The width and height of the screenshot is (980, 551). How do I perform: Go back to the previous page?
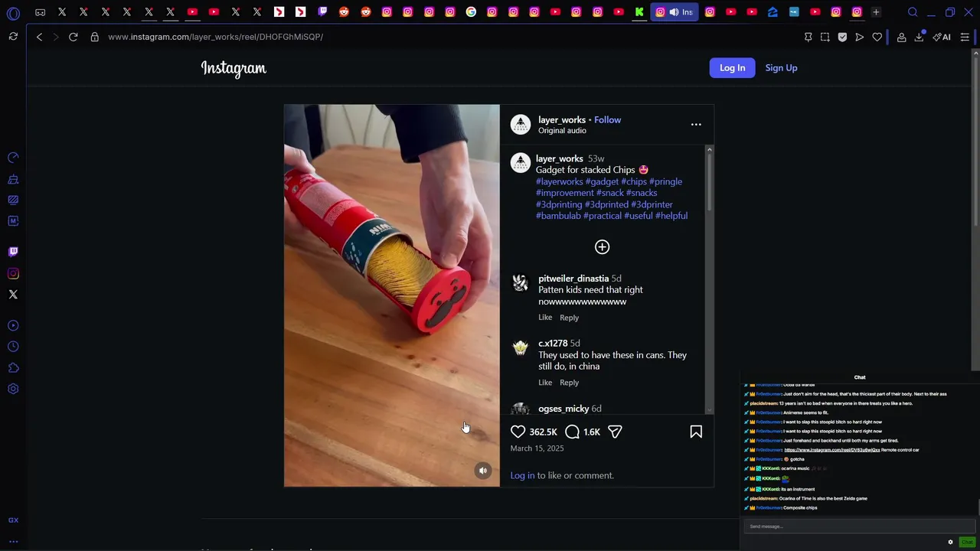click(x=39, y=37)
